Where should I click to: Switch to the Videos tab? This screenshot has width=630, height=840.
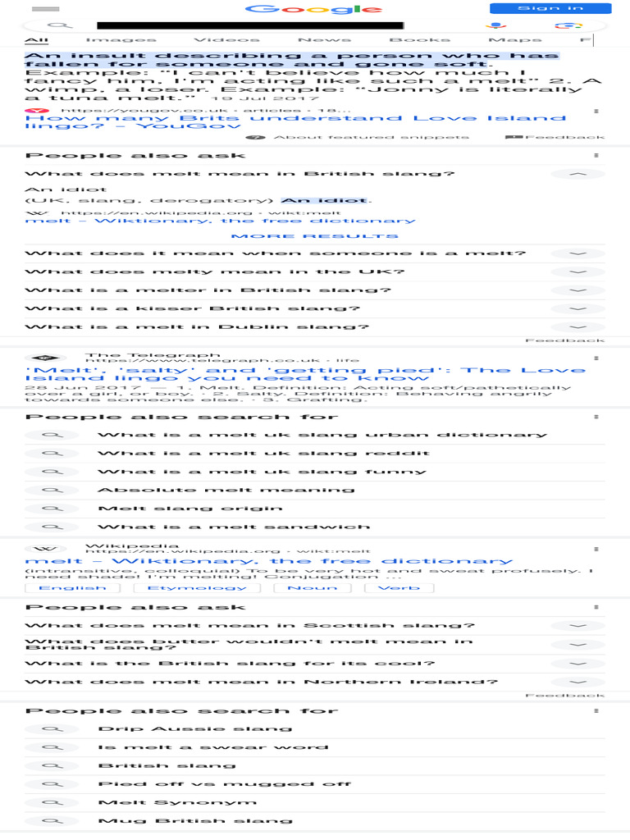226,39
